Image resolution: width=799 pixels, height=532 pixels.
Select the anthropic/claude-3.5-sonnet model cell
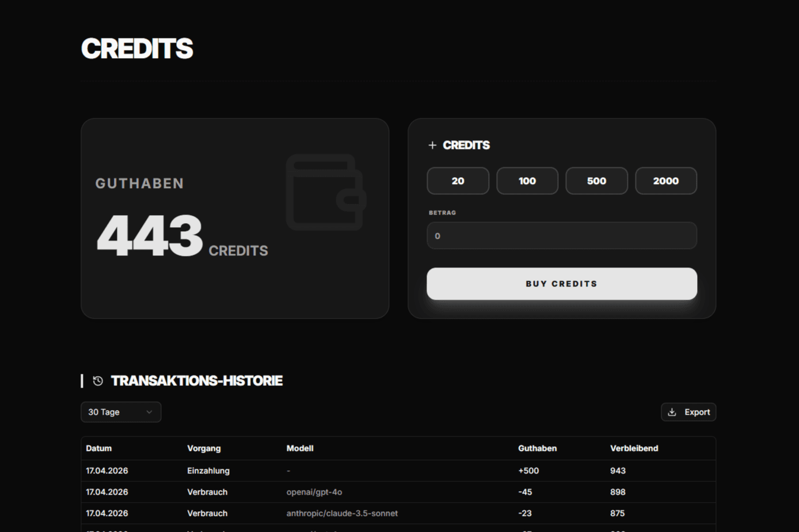coord(342,513)
